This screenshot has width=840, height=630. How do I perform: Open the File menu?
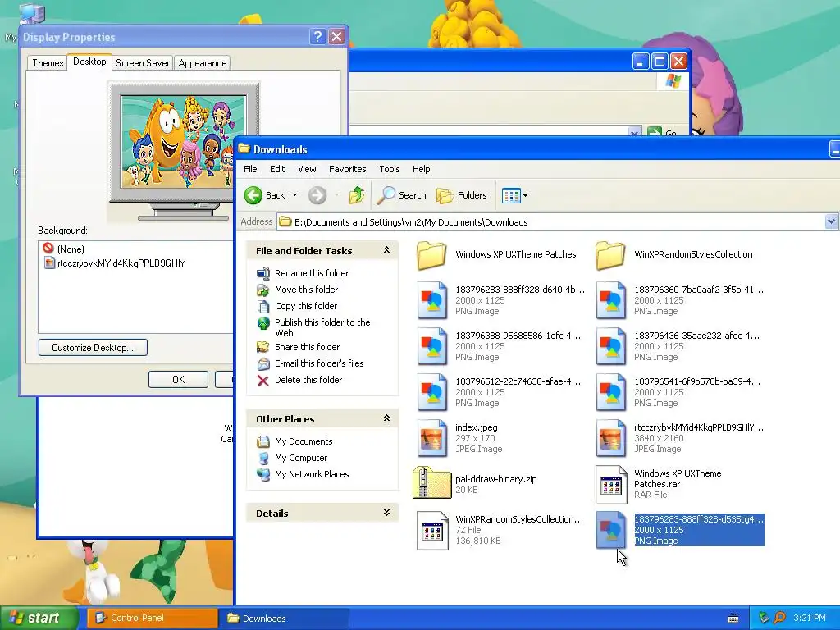click(x=250, y=169)
